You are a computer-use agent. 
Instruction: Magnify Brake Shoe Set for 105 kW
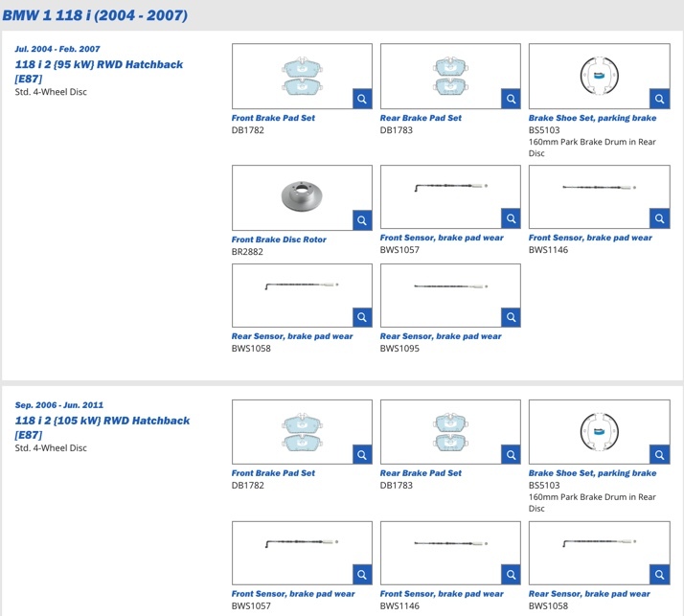(x=659, y=455)
